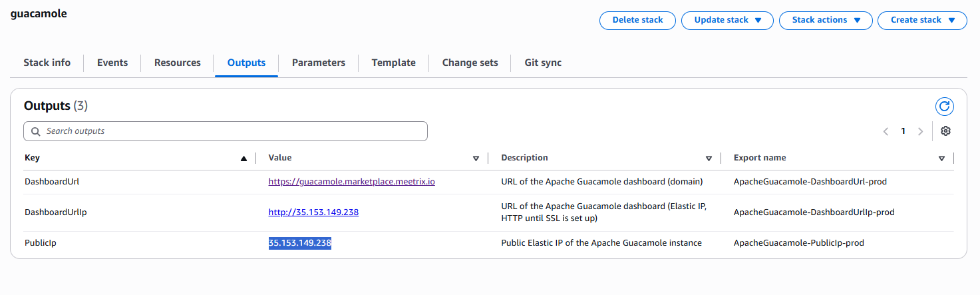
Task: Switch to the Template tab
Action: click(394, 63)
